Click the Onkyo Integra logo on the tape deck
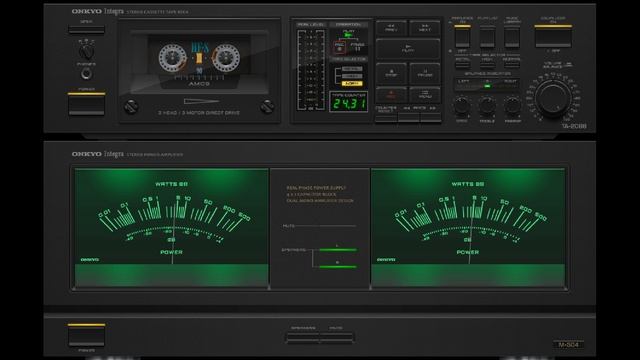This screenshot has width=640, height=360. click(x=98, y=11)
